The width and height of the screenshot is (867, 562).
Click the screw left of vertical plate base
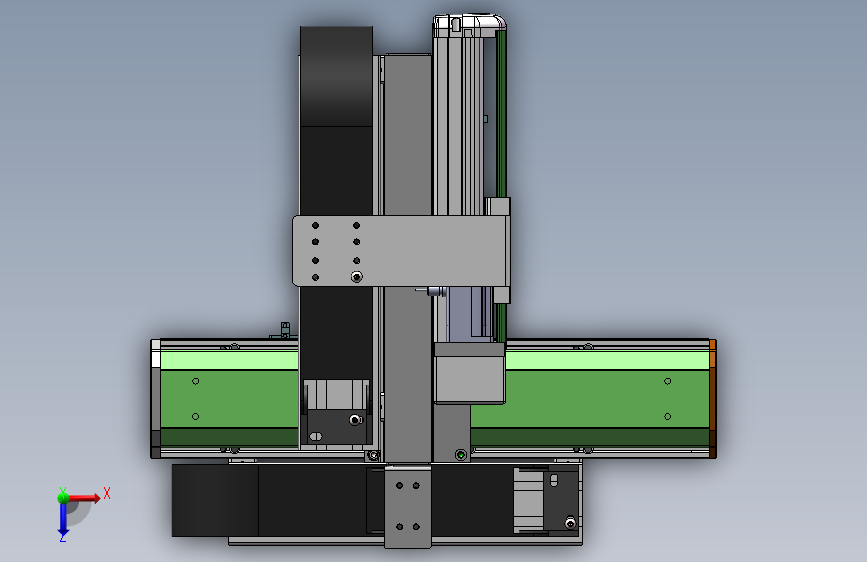[373, 455]
